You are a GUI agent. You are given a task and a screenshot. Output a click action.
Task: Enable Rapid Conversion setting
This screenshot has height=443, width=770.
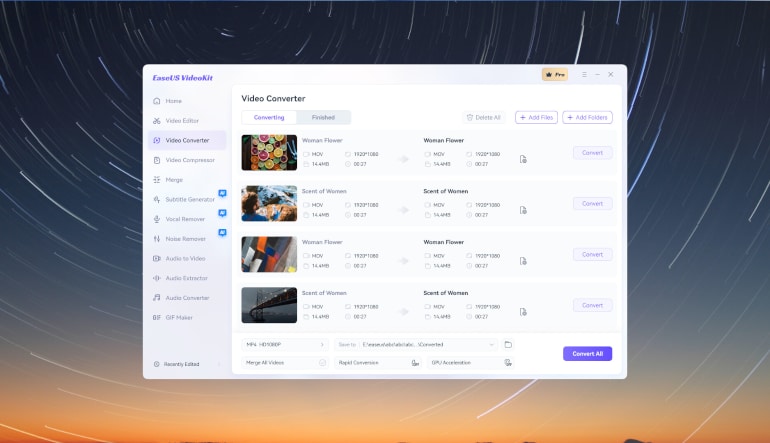tap(415, 363)
